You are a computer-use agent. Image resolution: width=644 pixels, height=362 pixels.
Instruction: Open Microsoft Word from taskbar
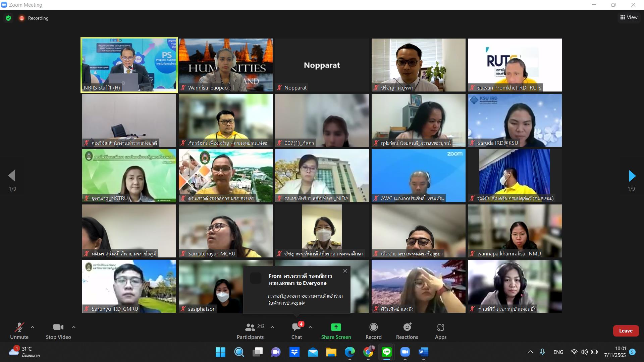(x=424, y=352)
